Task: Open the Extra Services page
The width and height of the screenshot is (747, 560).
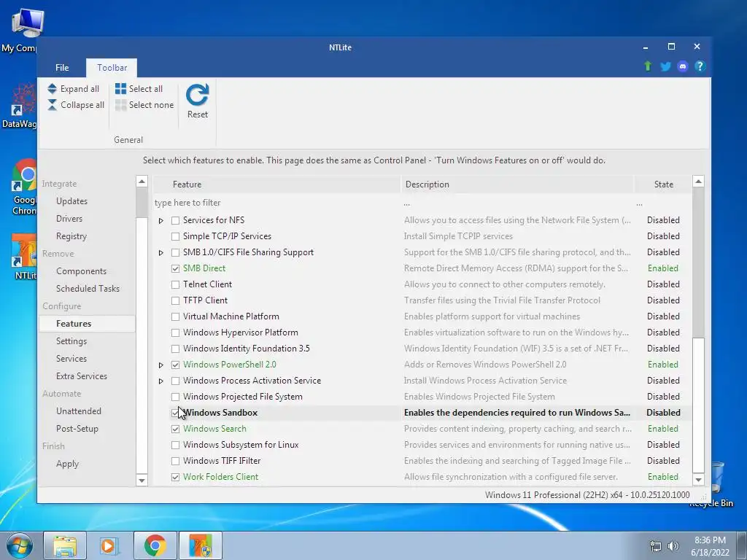Action: (x=82, y=376)
